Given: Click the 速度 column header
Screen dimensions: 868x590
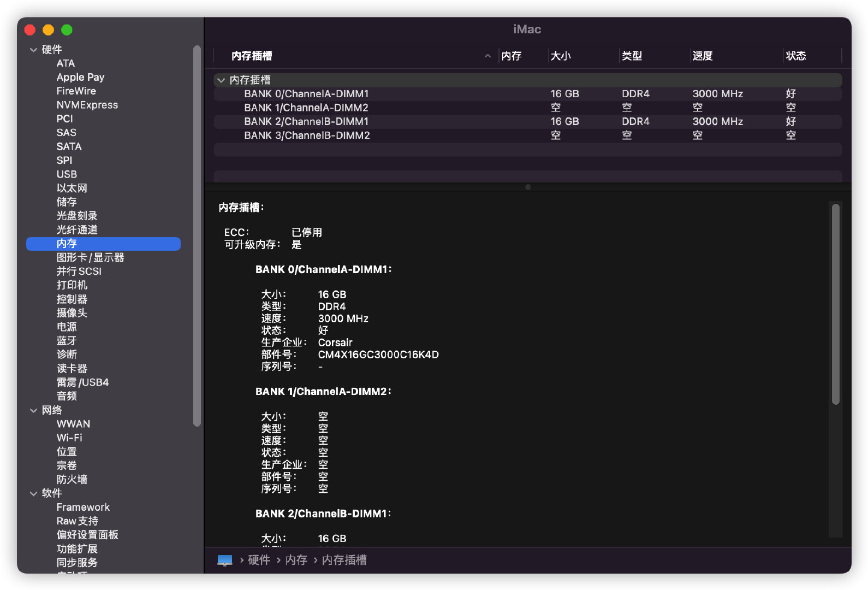Looking at the screenshot, I should (x=703, y=56).
